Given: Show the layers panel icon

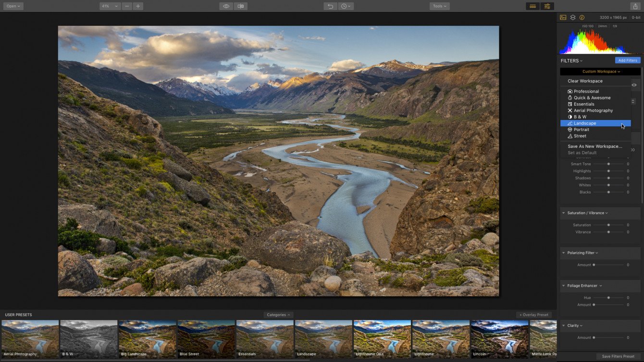Looking at the screenshot, I should point(573,17).
